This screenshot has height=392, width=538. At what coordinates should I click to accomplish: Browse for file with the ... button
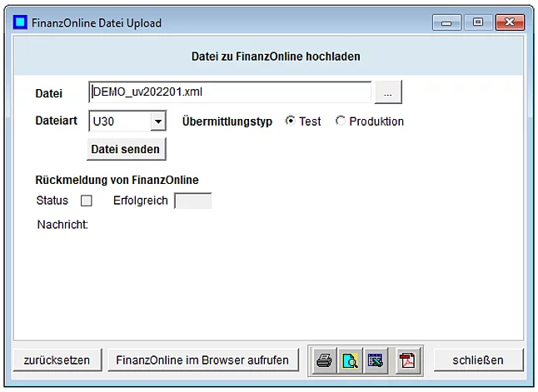pos(388,92)
